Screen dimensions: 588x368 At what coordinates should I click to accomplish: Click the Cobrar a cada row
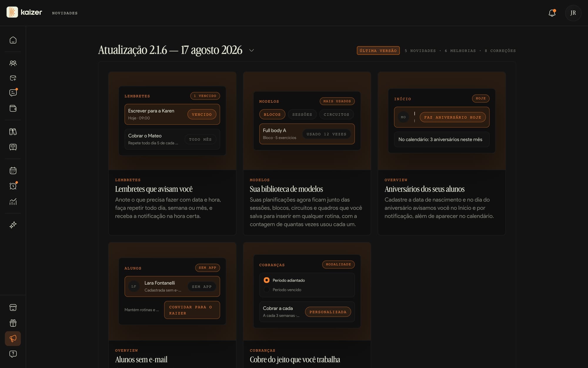coord(307,312)
